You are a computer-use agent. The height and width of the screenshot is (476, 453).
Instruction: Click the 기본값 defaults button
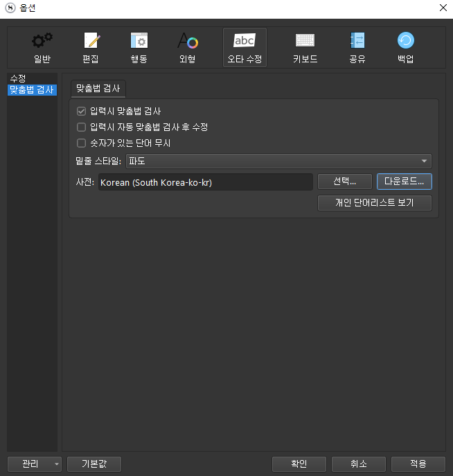pyautogui.click(x=94, y=464)
